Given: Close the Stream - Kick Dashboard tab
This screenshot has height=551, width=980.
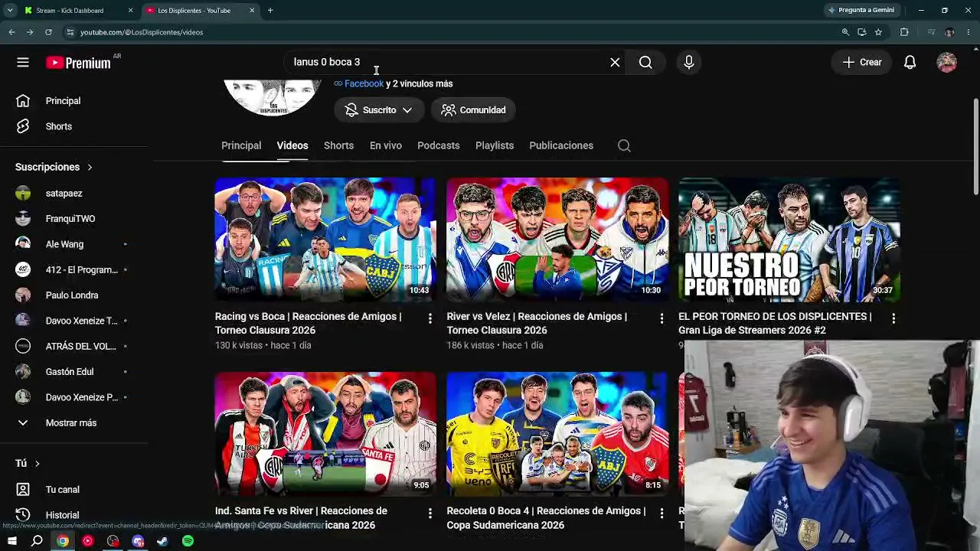Looking at the screenshot, I should (130, 11).
